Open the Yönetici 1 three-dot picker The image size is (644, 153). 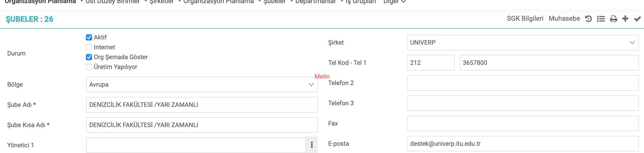[x=312, y=145]
